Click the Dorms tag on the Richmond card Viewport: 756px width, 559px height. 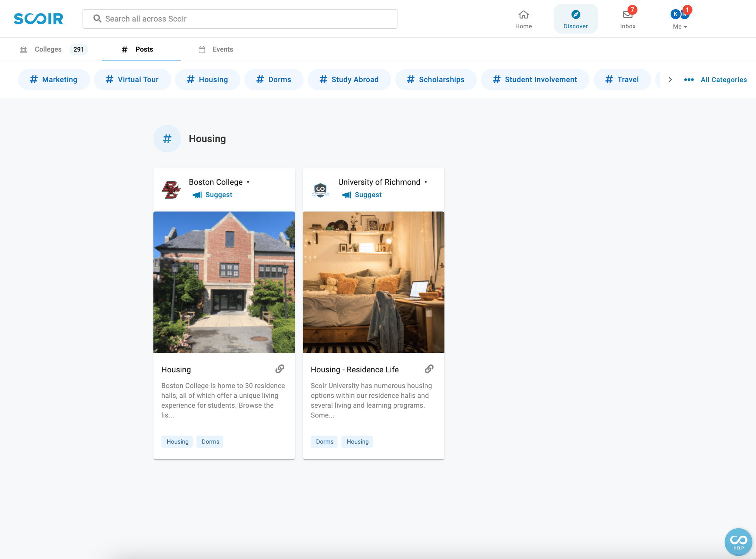click(x=323, y=441)
